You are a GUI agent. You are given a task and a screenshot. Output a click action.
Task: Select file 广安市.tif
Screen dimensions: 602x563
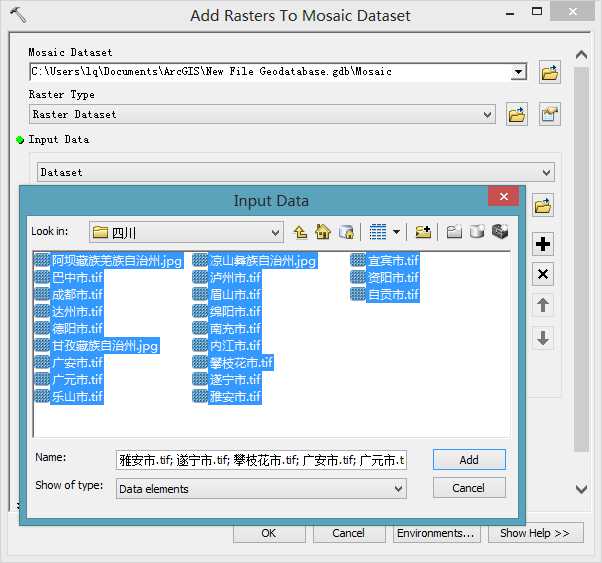(x=69, y=363)
